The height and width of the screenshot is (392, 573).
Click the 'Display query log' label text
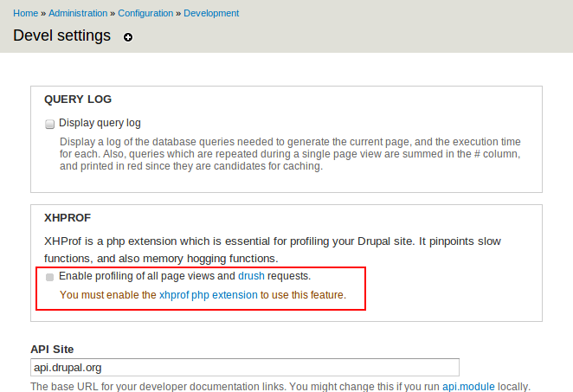click(x=100, y=123)
